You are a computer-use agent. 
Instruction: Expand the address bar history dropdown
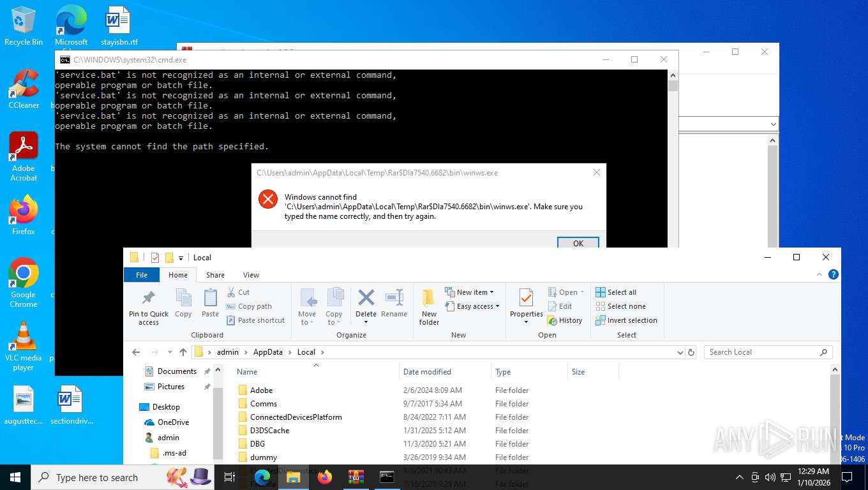(680, 352)
